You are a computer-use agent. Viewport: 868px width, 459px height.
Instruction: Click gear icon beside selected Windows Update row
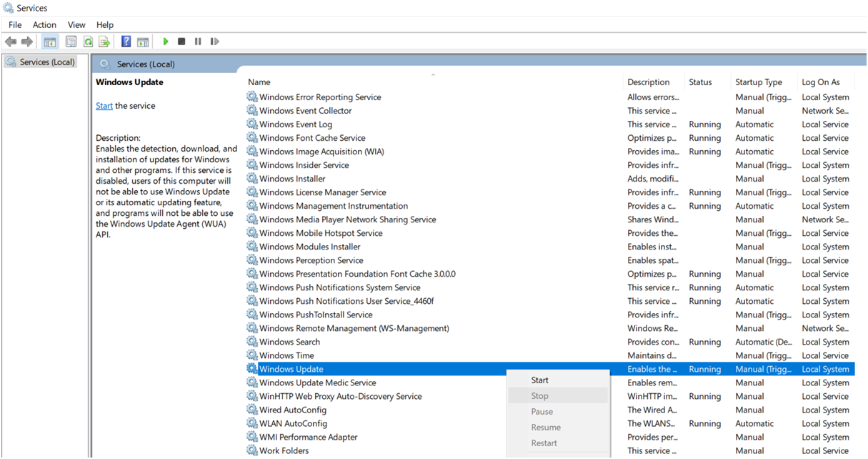click(252, 369)
